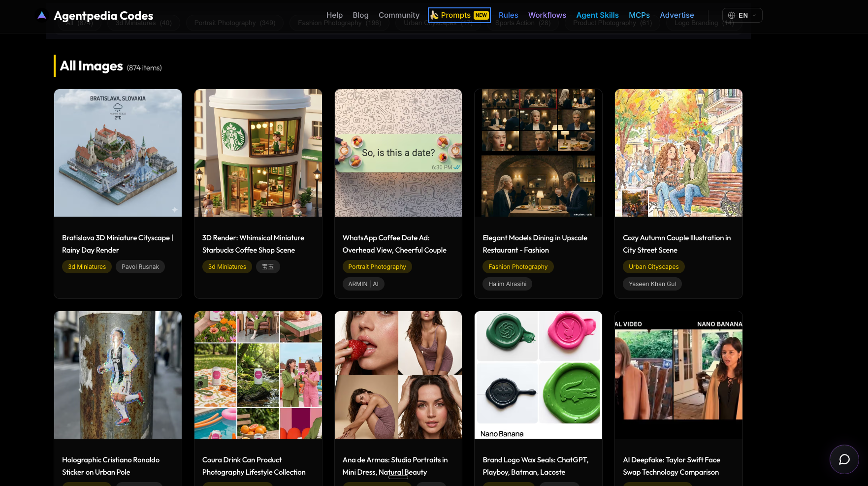This screenshot has width=868, height=486.
Task: Go to Agent Skills
Action: (x=597, y=15)
